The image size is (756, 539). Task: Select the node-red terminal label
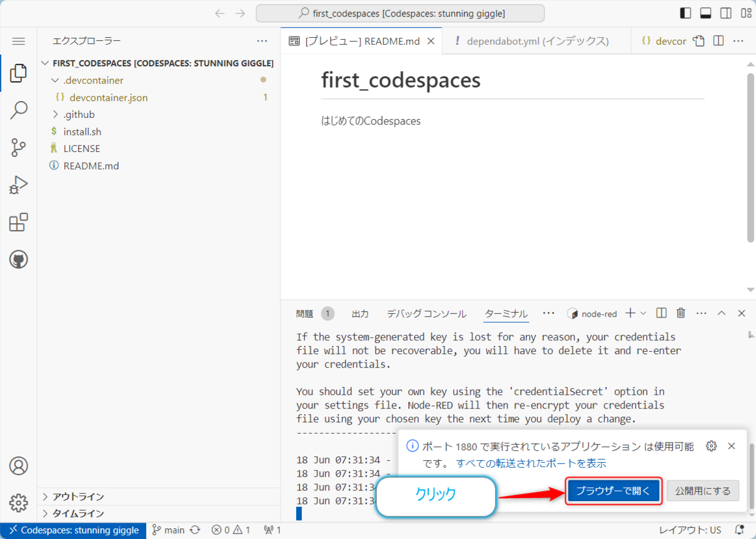click(x=592, y=313)
